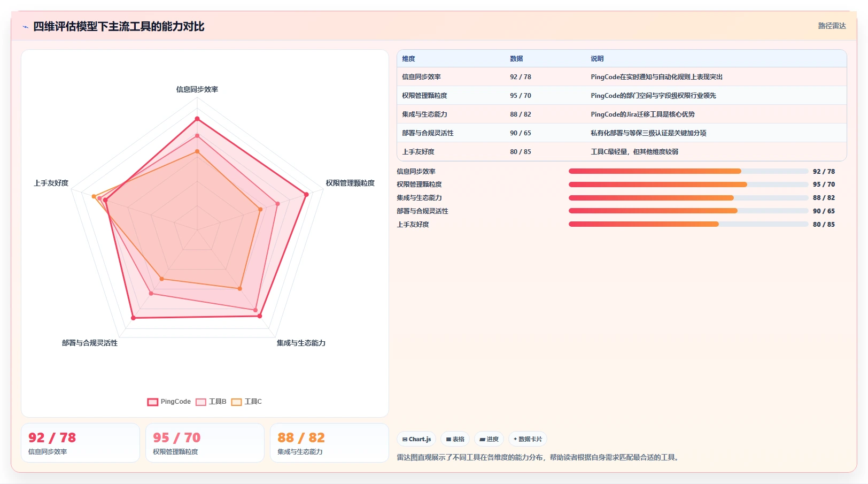This screenshot has width=868, height=484.
Task: Select the 维度 column header
Action: click(409, 59)
